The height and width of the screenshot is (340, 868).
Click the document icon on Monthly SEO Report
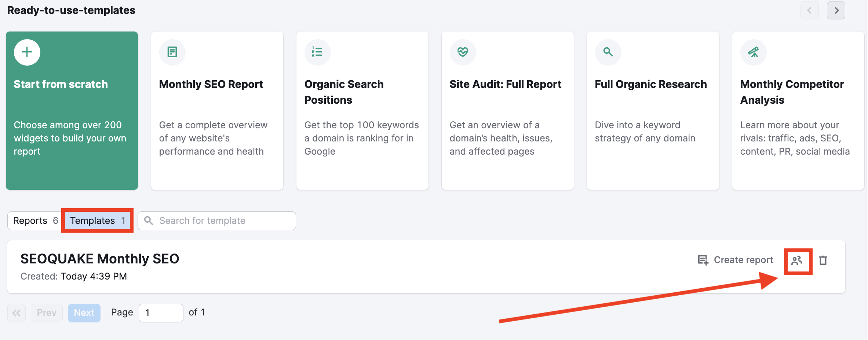click(172, 52)
